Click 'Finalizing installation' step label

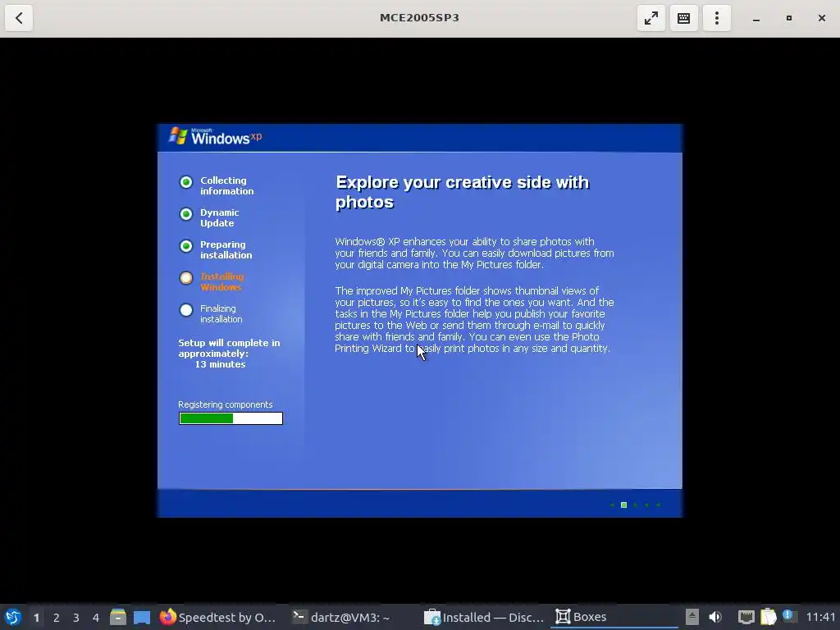pos(221,314)
